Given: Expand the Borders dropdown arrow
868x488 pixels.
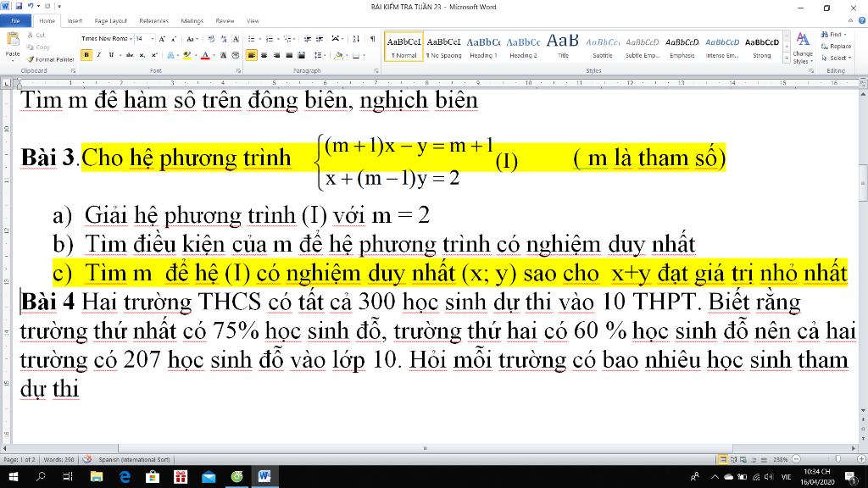Looking at the screenshot, I should point(364,55).
